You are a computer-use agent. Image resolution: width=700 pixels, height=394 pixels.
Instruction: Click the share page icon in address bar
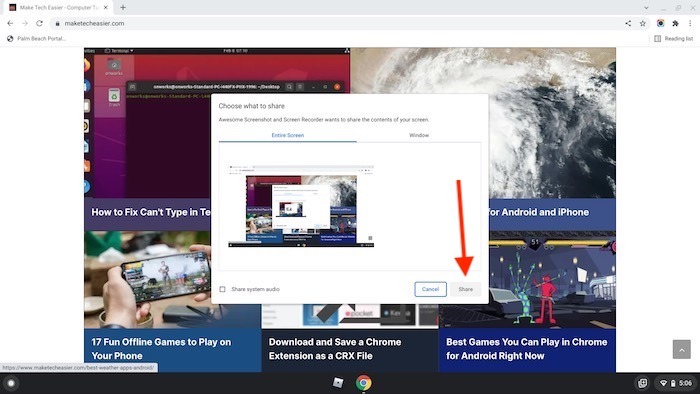628,23
